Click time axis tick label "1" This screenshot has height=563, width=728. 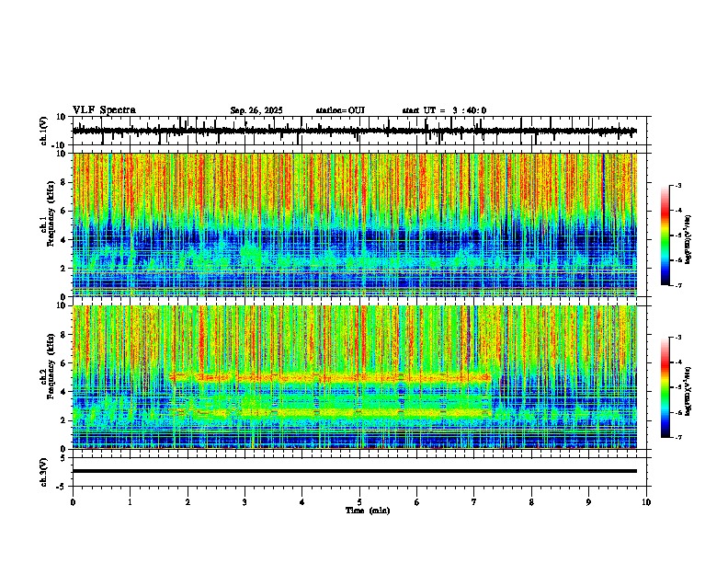130,502
